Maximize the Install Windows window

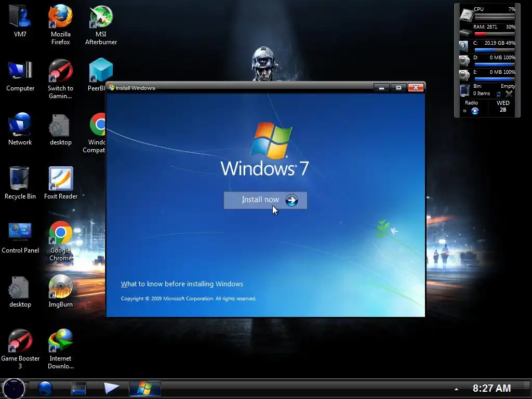[x=398, y=88]
